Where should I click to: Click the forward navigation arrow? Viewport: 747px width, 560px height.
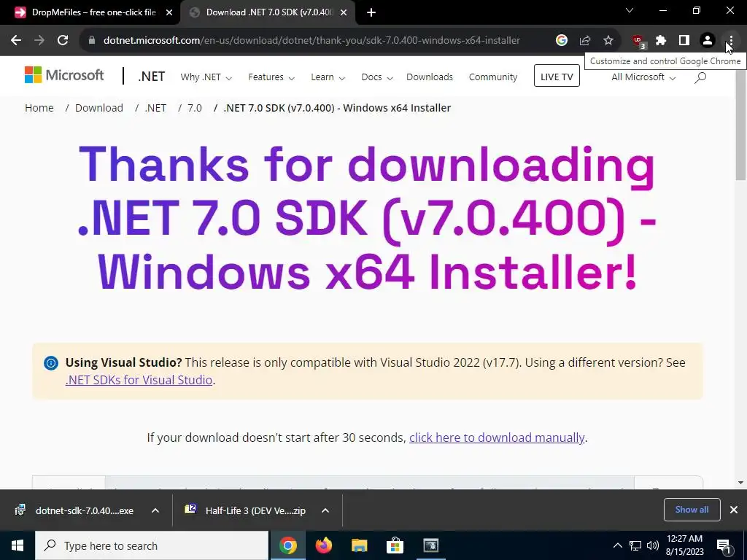[39, 41]
